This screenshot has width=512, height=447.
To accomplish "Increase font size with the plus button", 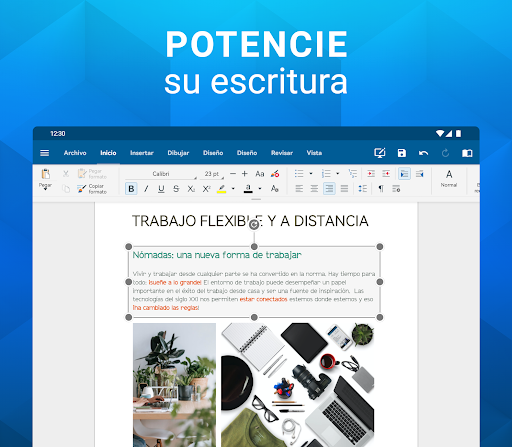I will pyautogui.click(x=245, y=174).
